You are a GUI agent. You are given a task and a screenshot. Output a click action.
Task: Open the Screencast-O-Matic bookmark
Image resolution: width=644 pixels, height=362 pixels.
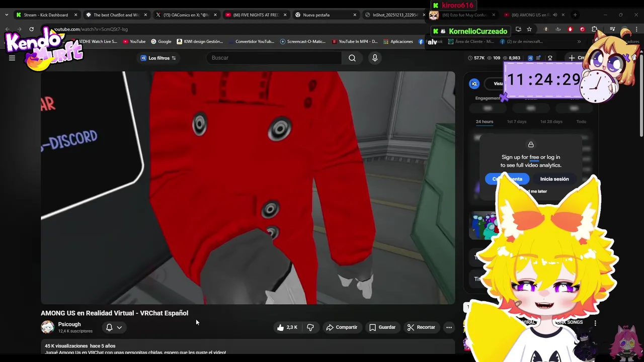click(x=303, y=42)
